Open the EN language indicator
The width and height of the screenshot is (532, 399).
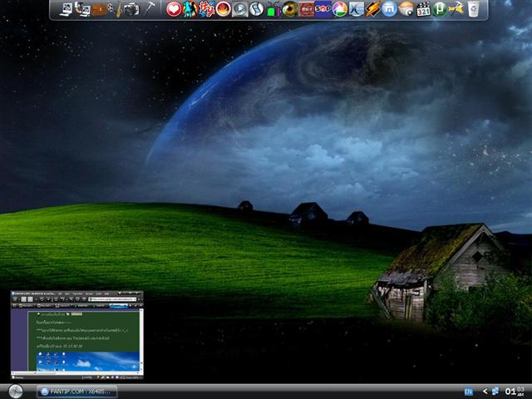pos(468,392)
